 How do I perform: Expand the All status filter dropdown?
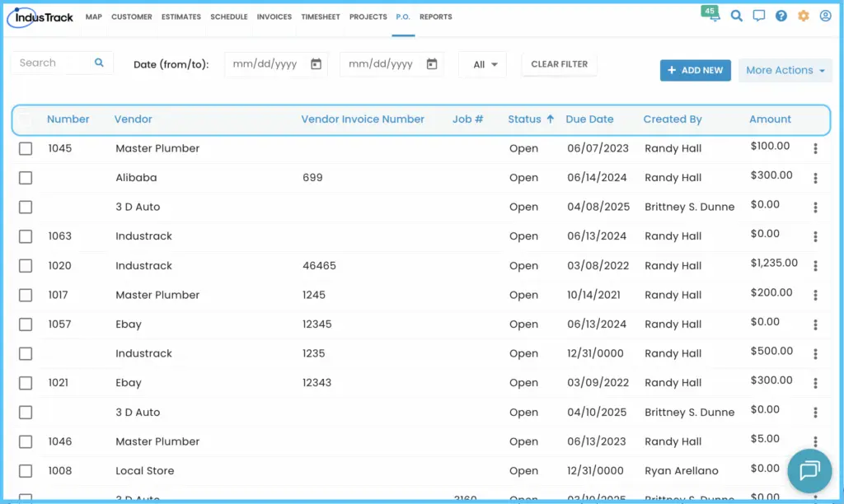(x=483, y=64)
